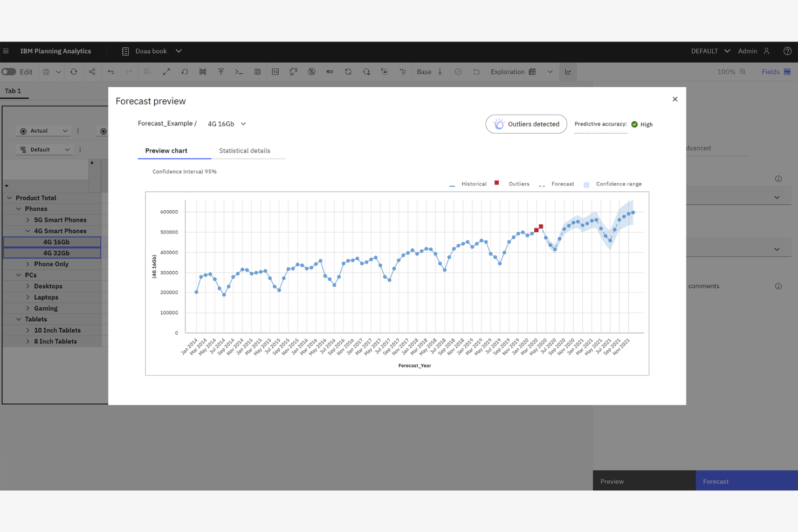Click the Outliers detected button

coord(526,124)
